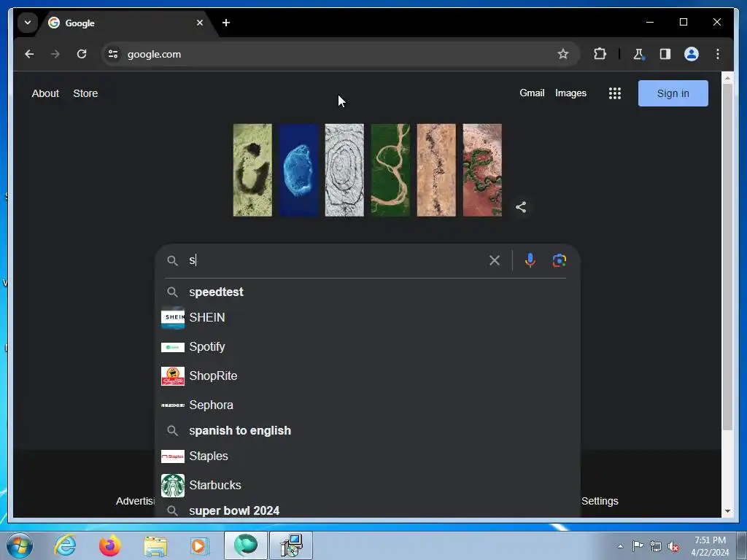Choose super bowl 2024 suggestion
Viewport: 747px width, 560px height.
coord(367,510)
